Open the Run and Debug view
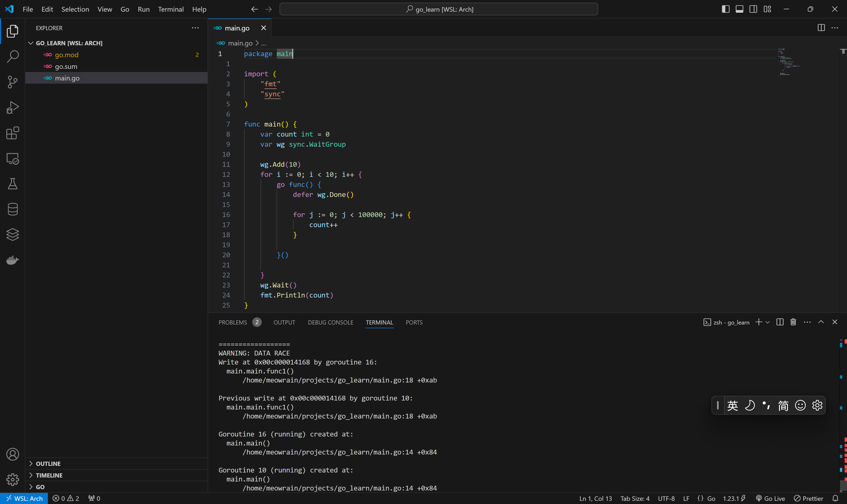This screenshot has height=504, width=847. (12, 107)
